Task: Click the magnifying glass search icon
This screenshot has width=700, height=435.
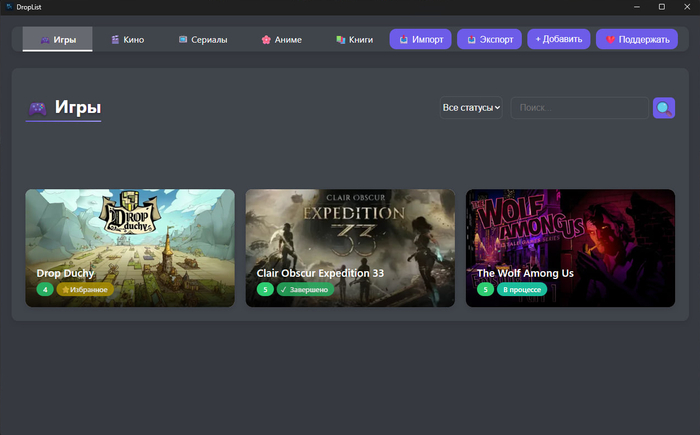Action: coord(664,108)
